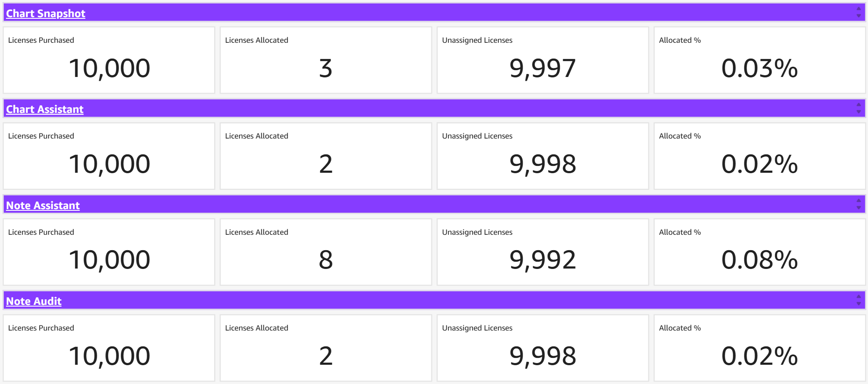
Task: Follow the Note Assistant link
Action: pyautogui.click(x=43, y=206)
